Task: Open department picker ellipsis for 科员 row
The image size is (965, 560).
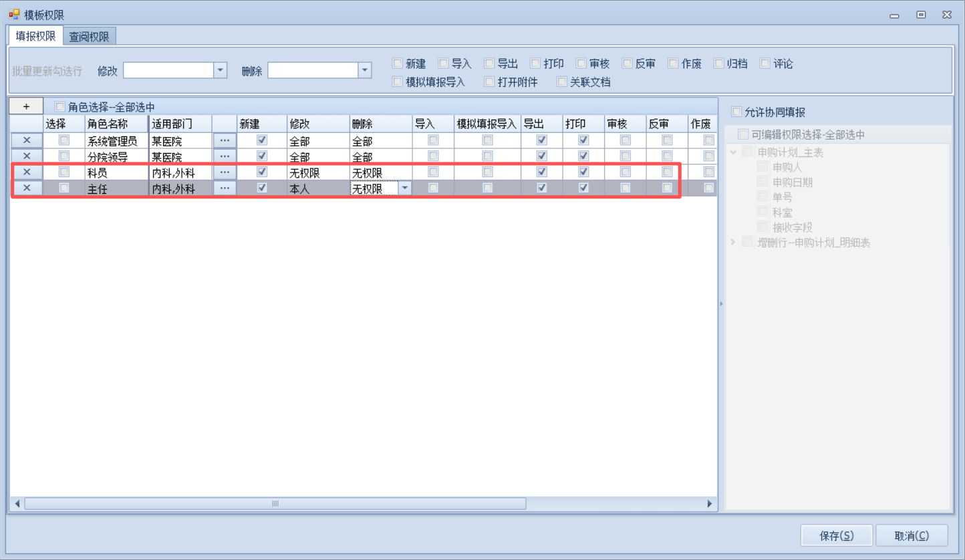Action: tap(225, 172)
